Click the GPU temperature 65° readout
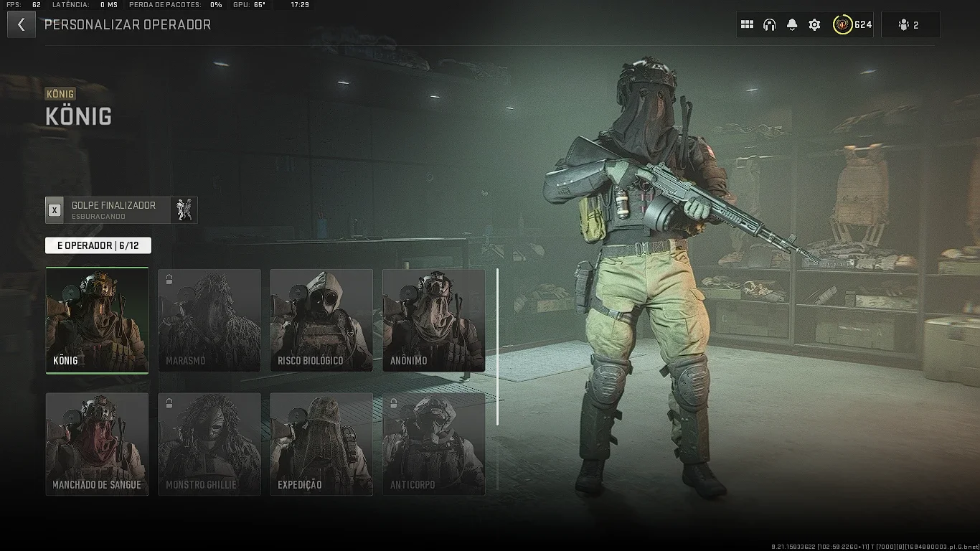Viewport: 980px width, 551px height. 250,5
